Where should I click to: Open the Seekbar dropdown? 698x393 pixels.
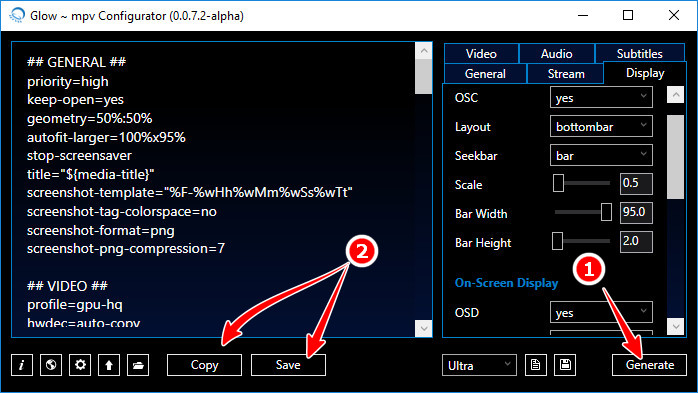point(601,155)
